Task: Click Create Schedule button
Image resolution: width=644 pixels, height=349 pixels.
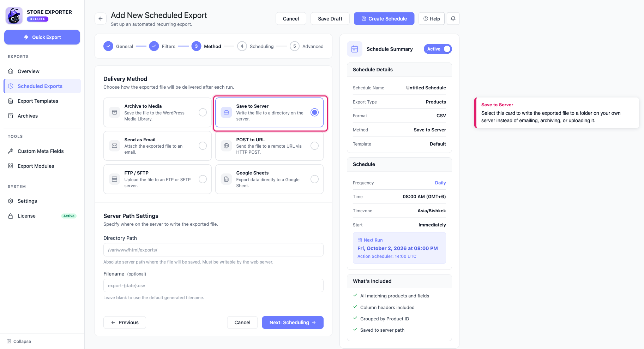Action: (x=384, y=19)
